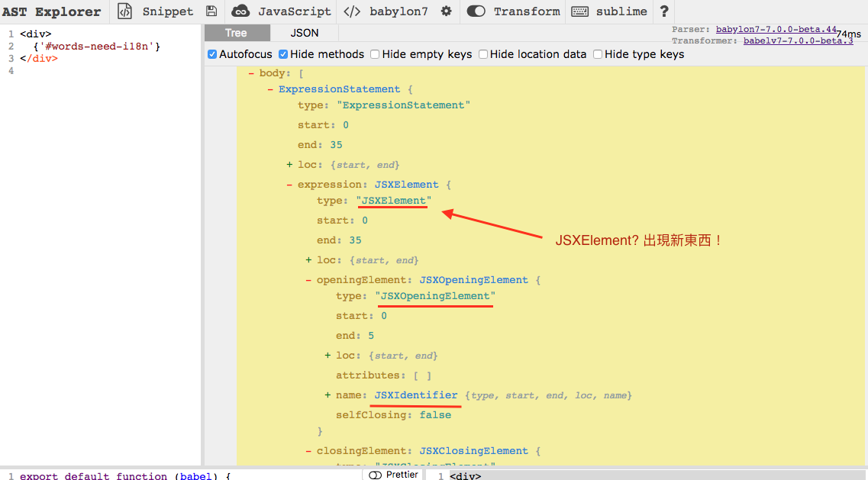
Task: Open the sublime keymap menu
Action: [x=621, y=11]
